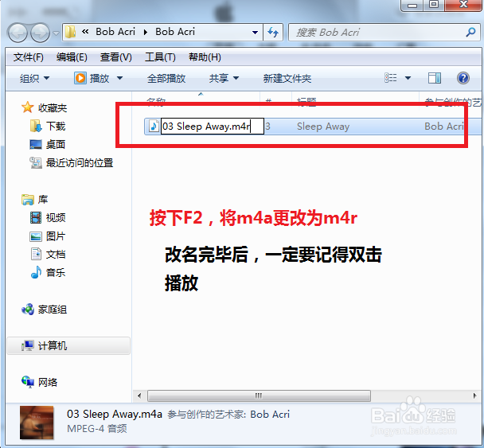Viewport: 484px width, 448px height.
Task: Click the refresh button beside address bar
Action: point(273,32)
